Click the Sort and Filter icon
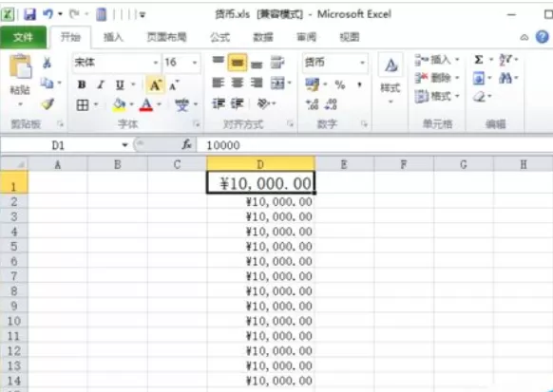Image resolution: width=553 pixels, height=392 pixels. 505,60
